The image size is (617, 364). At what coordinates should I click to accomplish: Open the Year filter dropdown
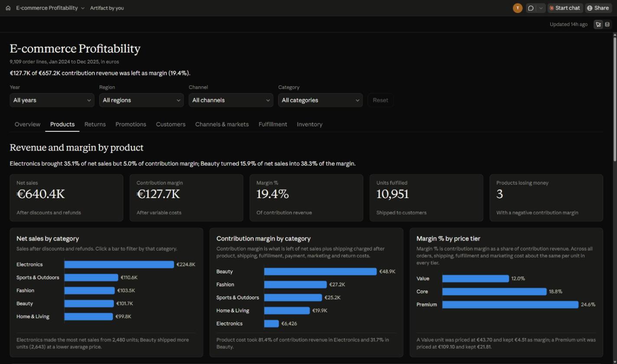pyautogui.click(x=52, y=100)
